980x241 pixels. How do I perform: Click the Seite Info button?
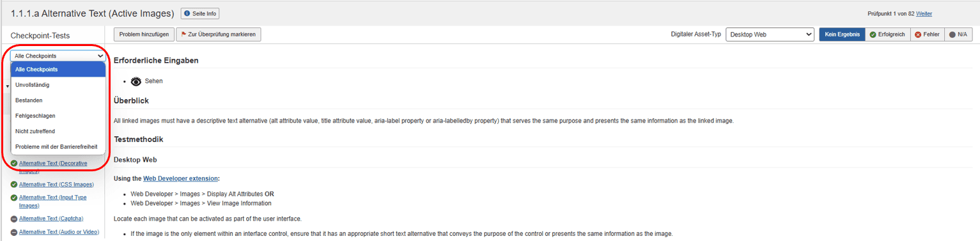pos(200,13)
